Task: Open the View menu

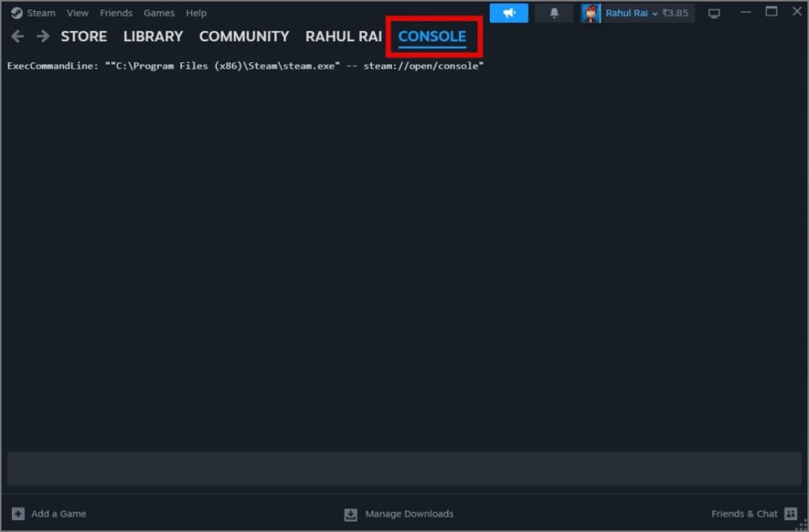Action: click(x=77, y=13)
